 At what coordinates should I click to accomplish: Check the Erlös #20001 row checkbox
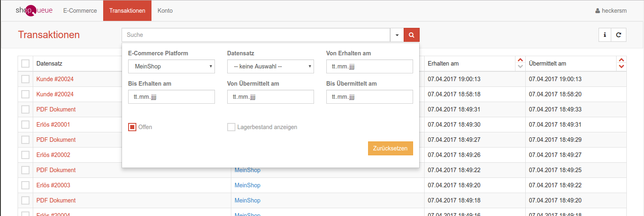pyautogui.click(x=25, y=125)
